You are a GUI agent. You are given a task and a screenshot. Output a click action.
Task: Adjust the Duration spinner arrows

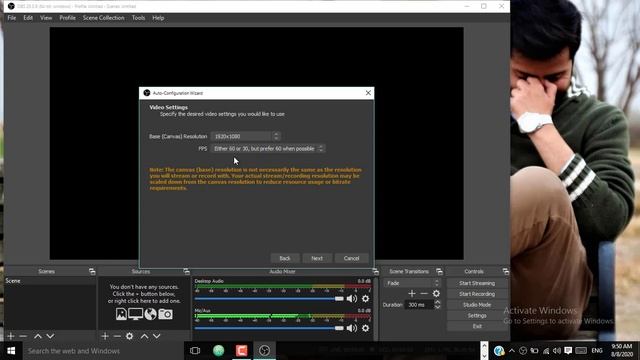pos(438,304)
